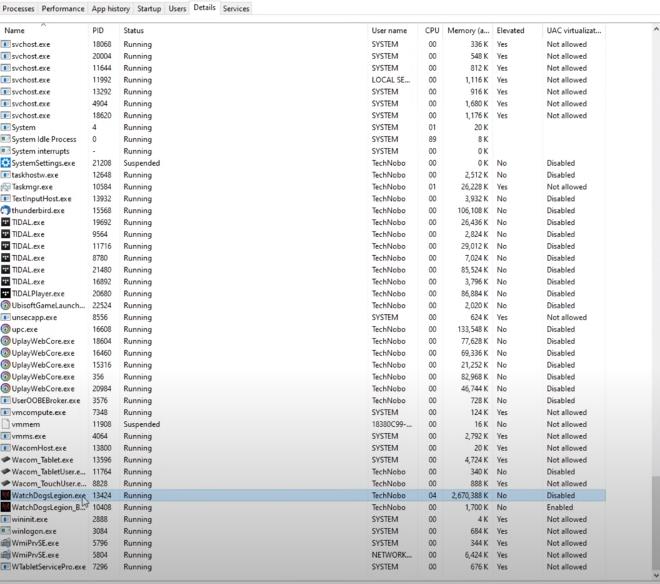The width and height of the screenshot is (660, 584).
Task: Select the taskhostw.exe process name
Action: click(35, 175)
